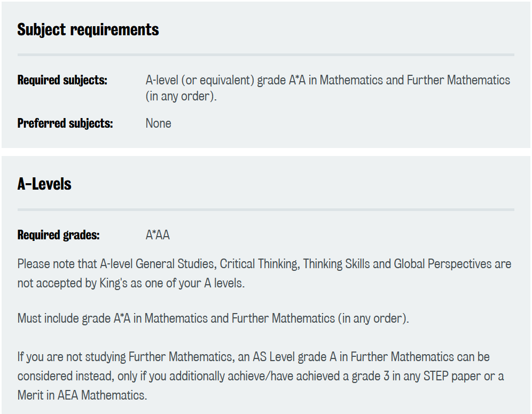Click the divider line under A-Levels heading
The height and width of the screenshot is (414, 532).
point(266,210)
